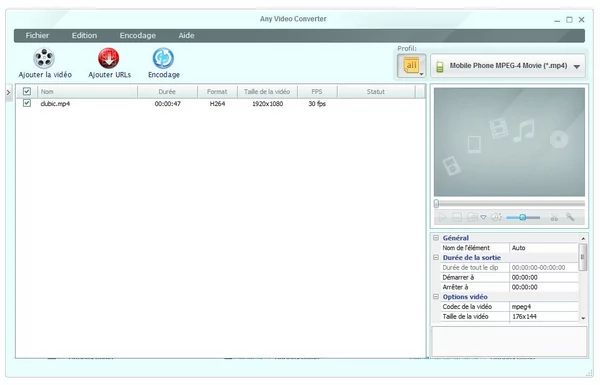Click the preview seek bar handle

(436, 203)
